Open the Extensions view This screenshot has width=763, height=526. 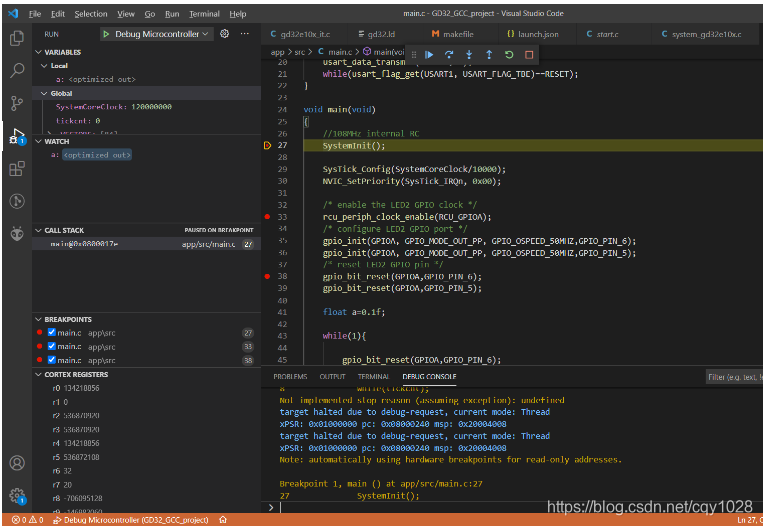click(x=17, y=169)
